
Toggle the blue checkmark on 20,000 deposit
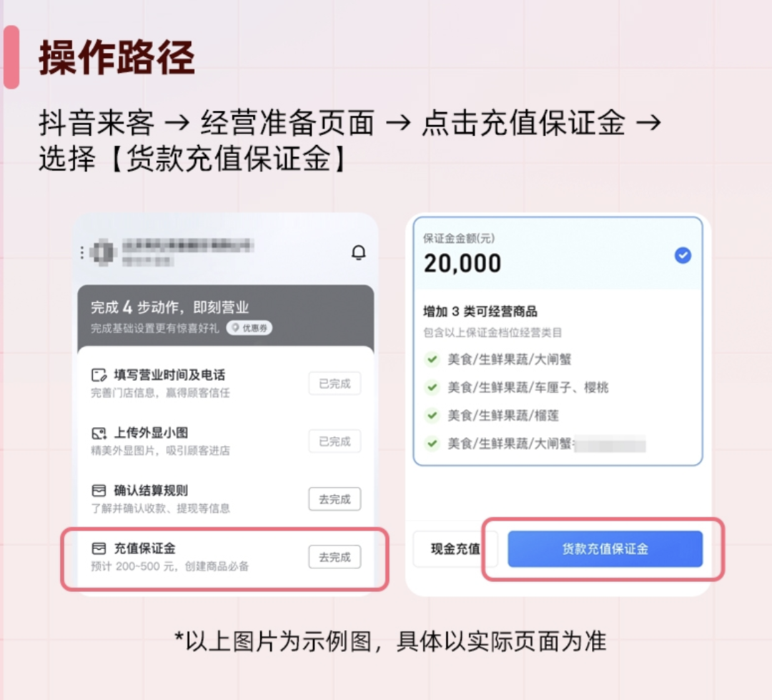pos(683,255)
